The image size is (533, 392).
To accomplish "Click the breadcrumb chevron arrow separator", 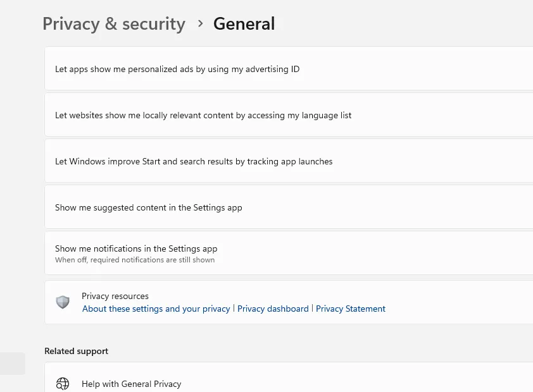I will pyautogui.click(x=200, y=24).
